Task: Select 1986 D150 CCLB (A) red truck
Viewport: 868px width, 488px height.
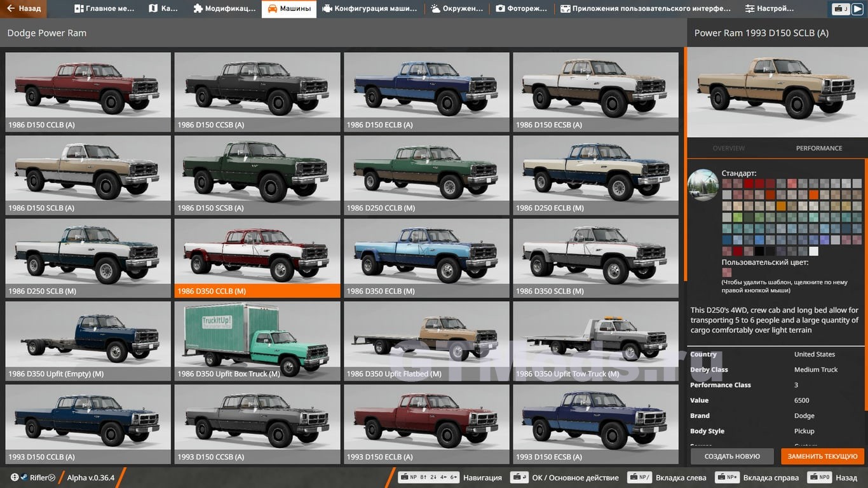Action: tap(88, 91)
